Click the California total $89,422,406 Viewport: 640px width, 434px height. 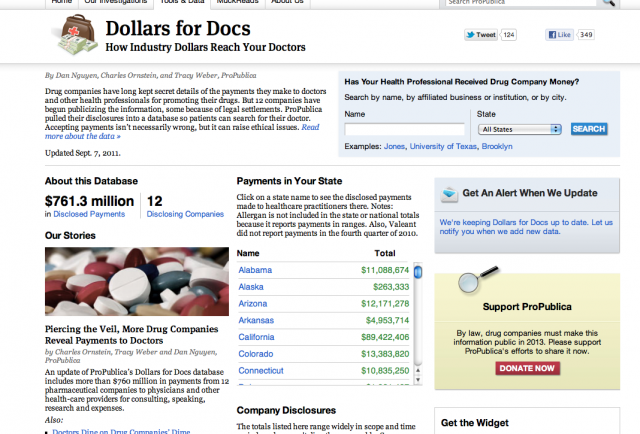tap(385, 337)
